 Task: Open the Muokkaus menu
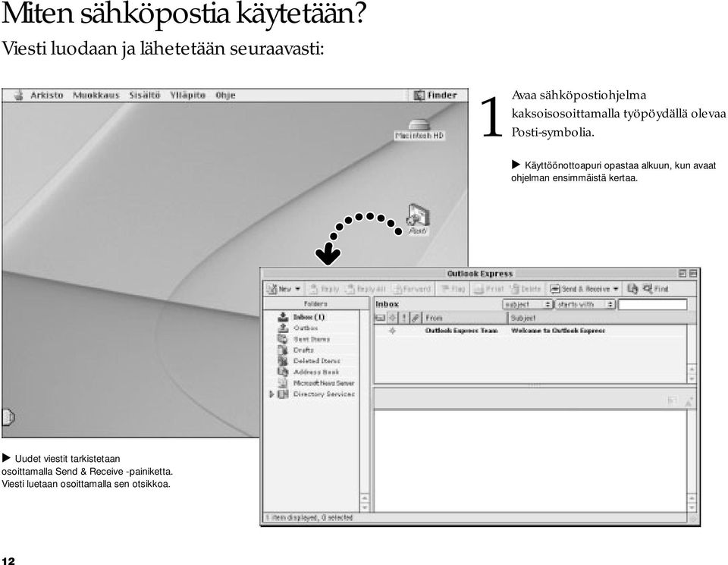point(96,95)
